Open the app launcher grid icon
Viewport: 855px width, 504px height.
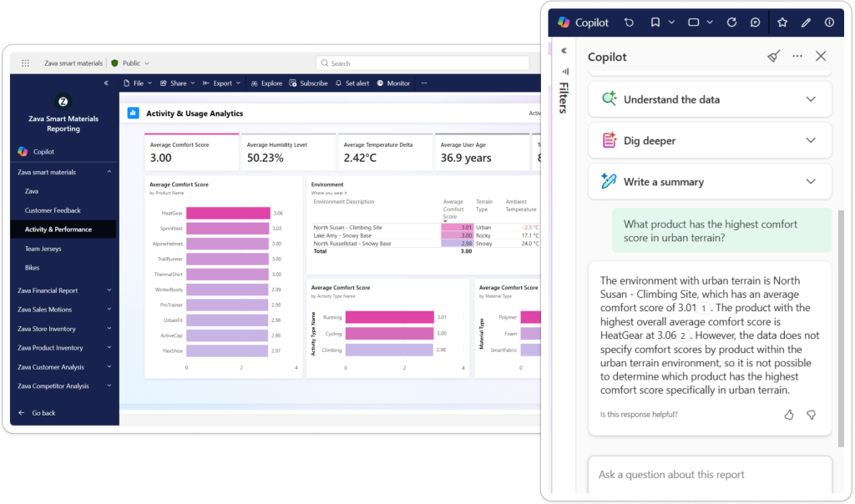(26, 63)
